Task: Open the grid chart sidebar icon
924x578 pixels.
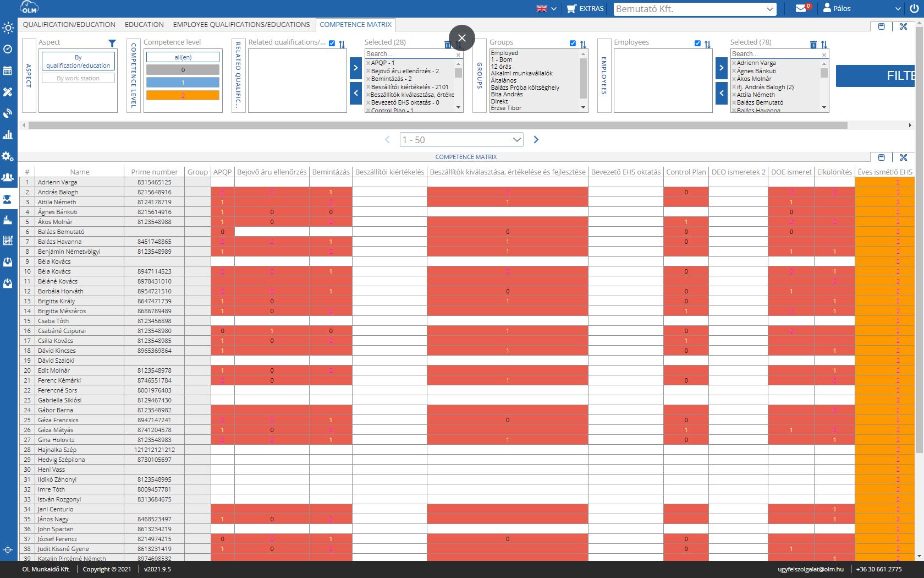Action: pos(8,241)
